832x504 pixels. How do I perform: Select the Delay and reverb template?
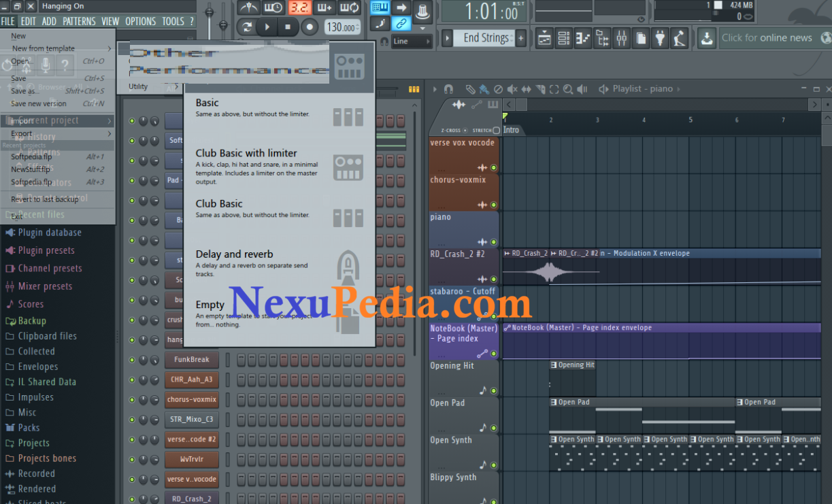click(x=280, y=265)
